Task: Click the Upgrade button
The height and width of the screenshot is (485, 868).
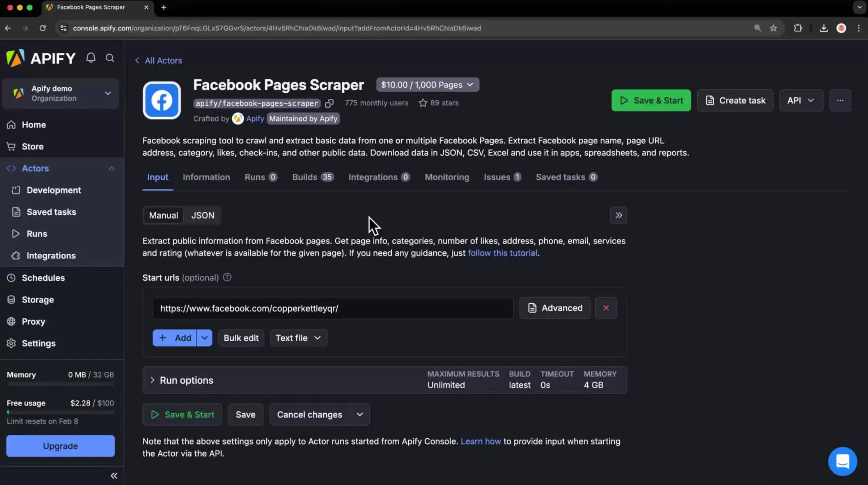Action: coord(60,446)
